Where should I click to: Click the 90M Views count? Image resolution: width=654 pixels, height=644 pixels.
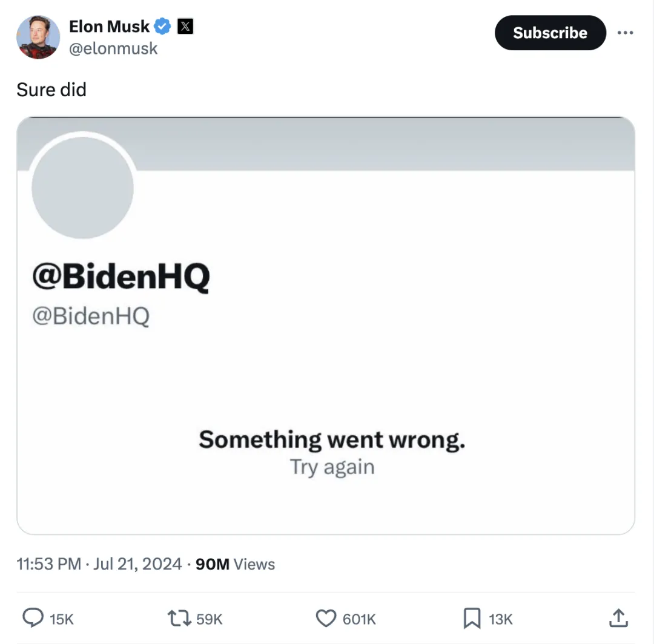(x=236, y=564)
